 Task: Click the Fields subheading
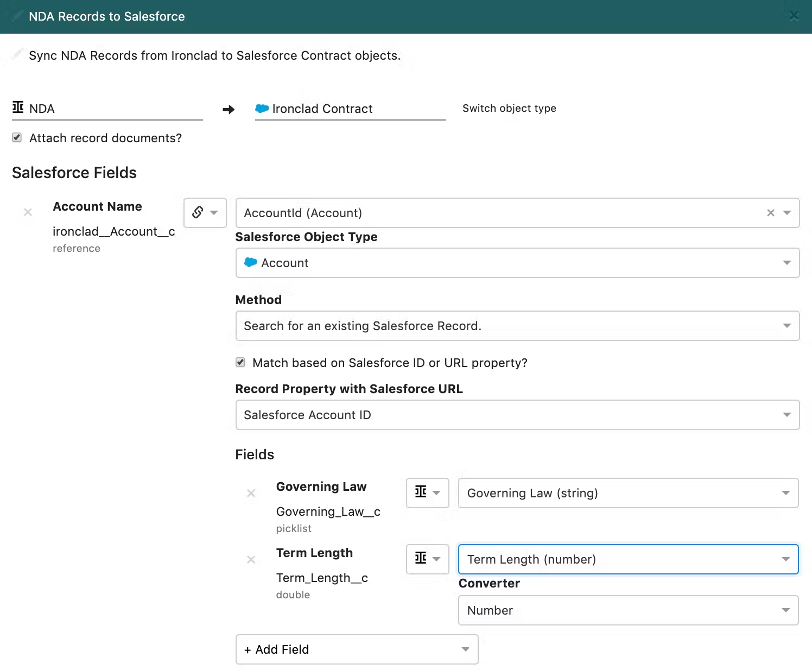[x=255, y=454]
